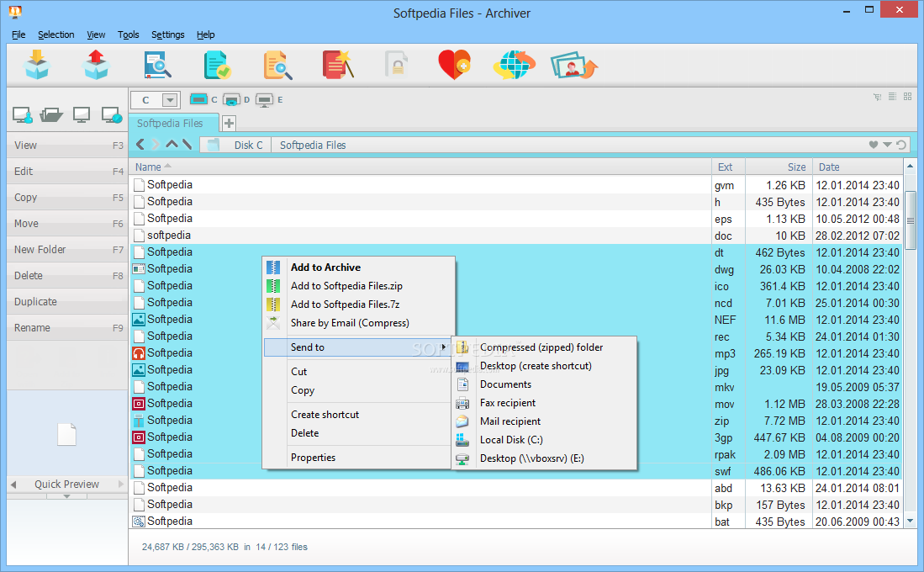This screenshot has height=572, width=924.
Task: Switch to details list view icon
Action: tap(893, 96)
